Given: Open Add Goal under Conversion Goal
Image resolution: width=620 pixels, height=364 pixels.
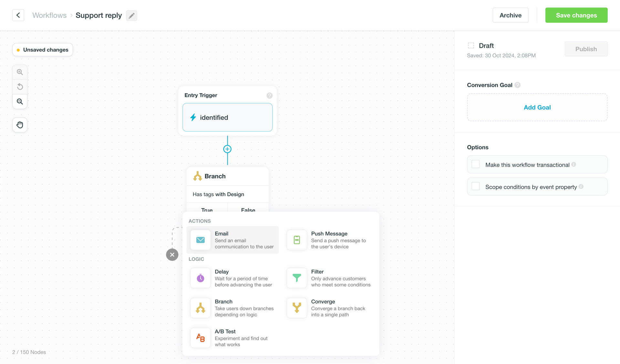Looking at the screenshot, I should (537, 107).
